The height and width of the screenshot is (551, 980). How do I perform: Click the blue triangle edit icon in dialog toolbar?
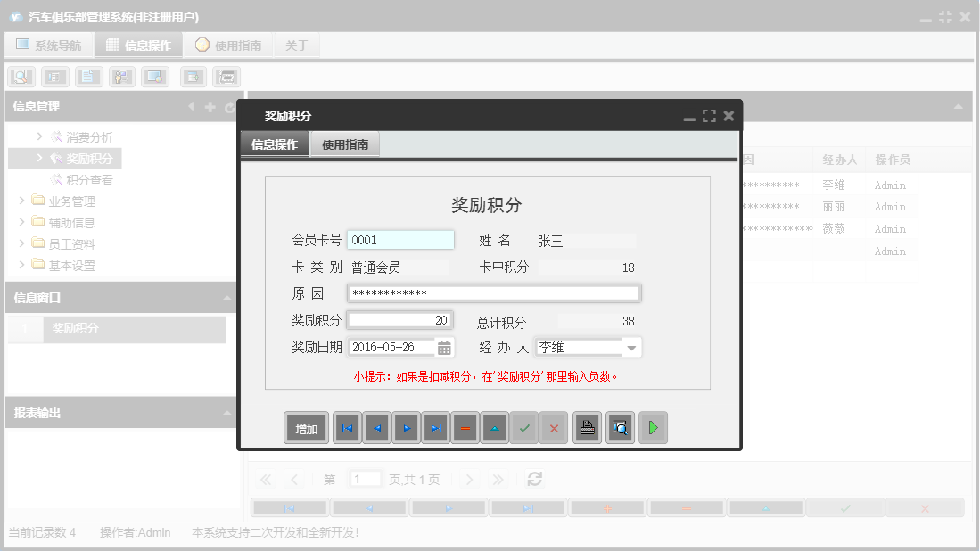[x=494, y=427]
